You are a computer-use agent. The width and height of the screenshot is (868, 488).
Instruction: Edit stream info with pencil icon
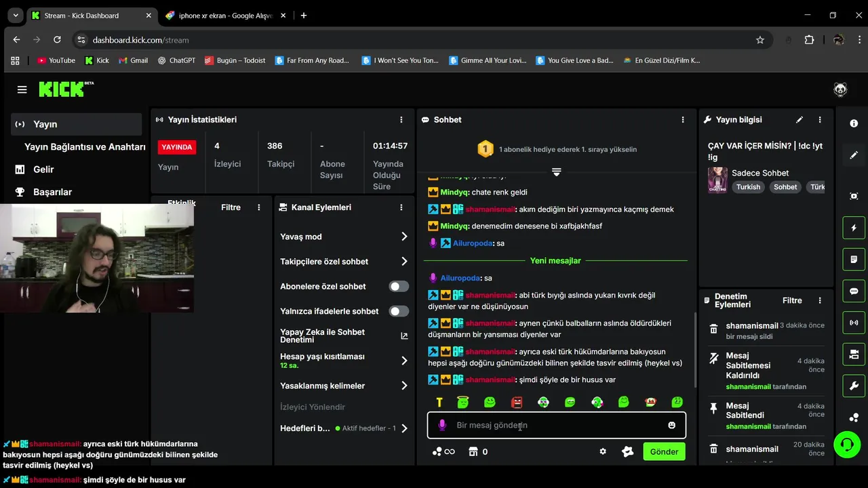(x=800, y=119)
